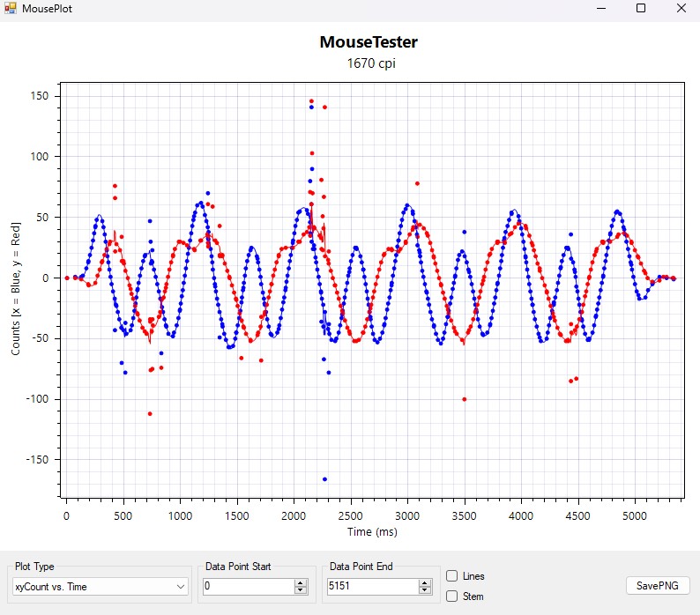Close the MousePlot window
Screen dimensions: 700x615
[x=680, y=9]
